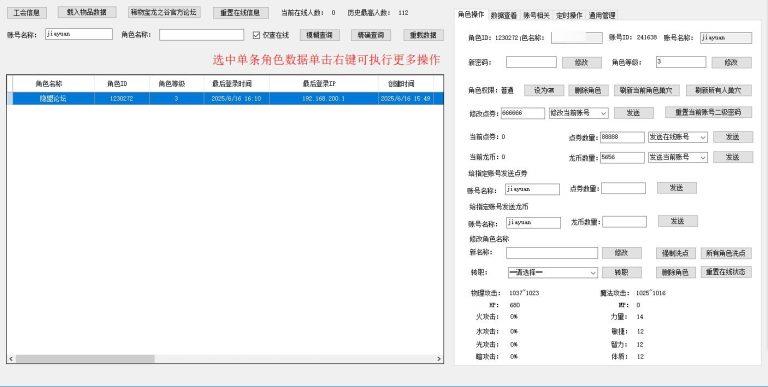Focus the 角色等级 input field showing 3
This screenshot has height=387, width=768.
pos(681,62)
